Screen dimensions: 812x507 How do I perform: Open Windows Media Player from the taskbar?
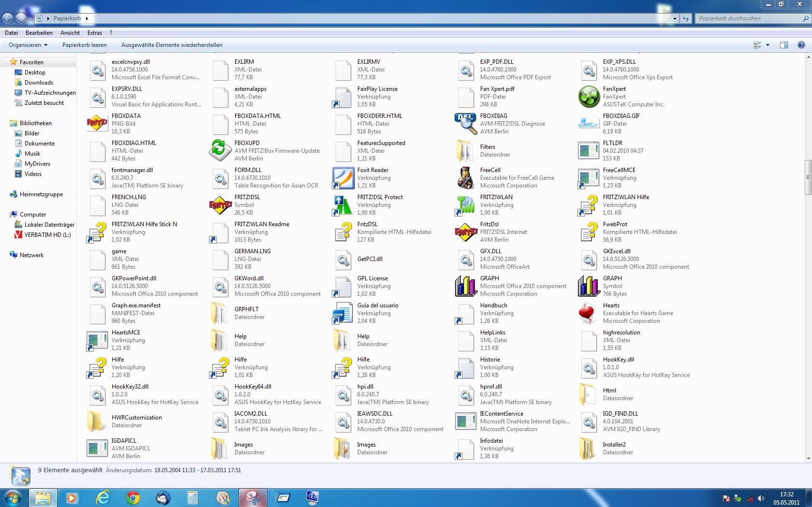pos(72,497)
